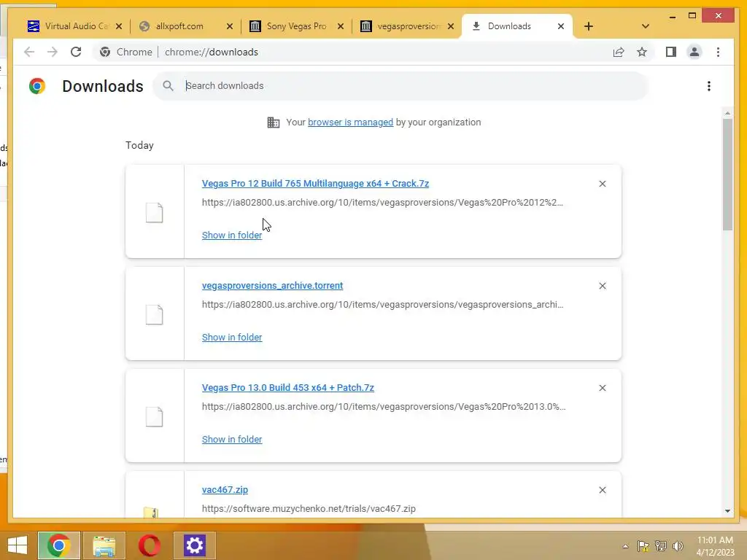Reload the downloads page
Image resolution: width=747 pixels, height=560 pixels.
click(76, 52)
